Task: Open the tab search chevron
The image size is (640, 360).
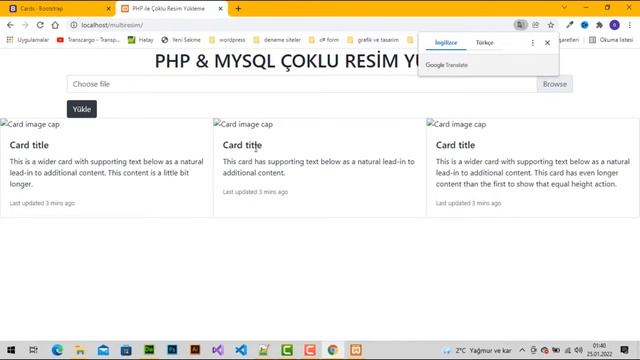Action: point(564,8)
